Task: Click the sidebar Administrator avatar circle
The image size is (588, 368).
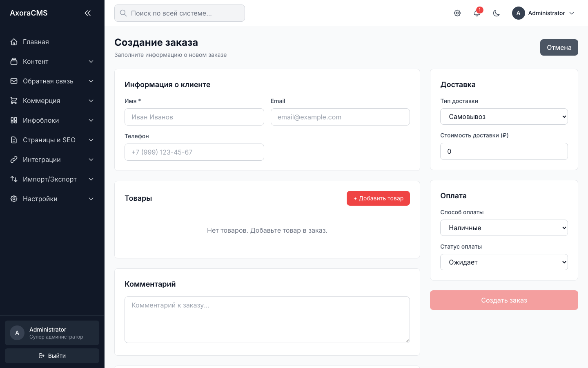Action: coord(17,333)
